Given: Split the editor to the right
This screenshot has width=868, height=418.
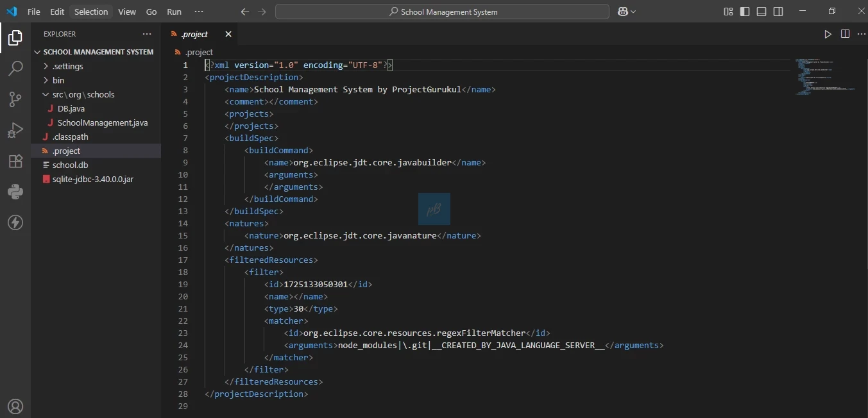Looking at the screenshot, I should pos(845,34).
